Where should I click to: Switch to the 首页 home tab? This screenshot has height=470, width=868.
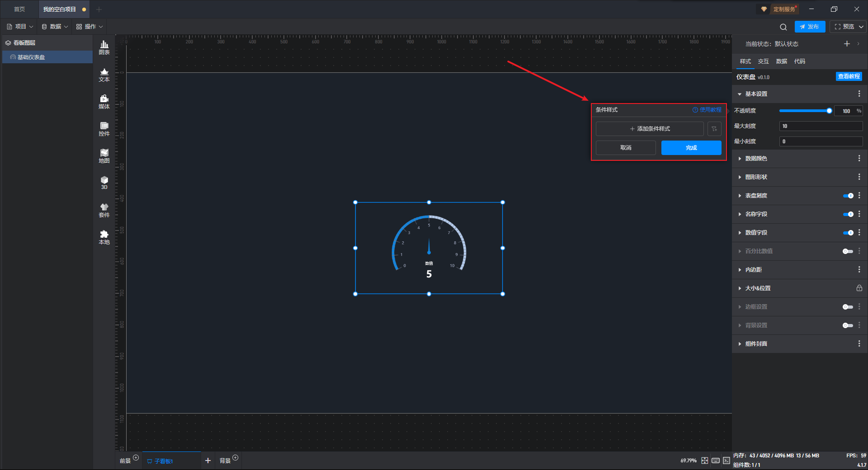point(19,9)
